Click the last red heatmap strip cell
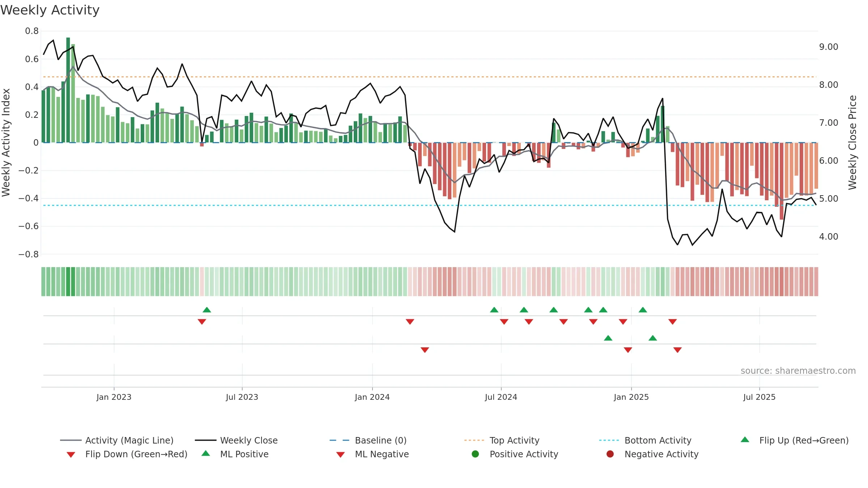 coord(816,282)
